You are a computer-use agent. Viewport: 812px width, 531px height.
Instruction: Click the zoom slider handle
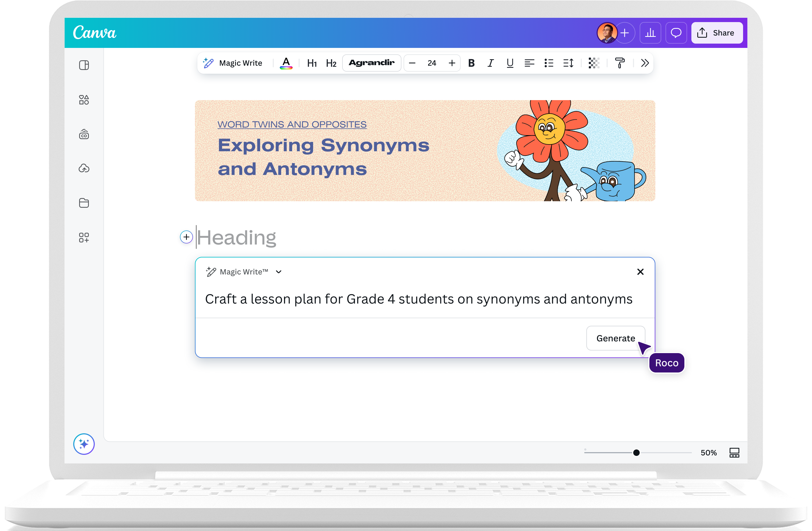[x=636, y=453]
